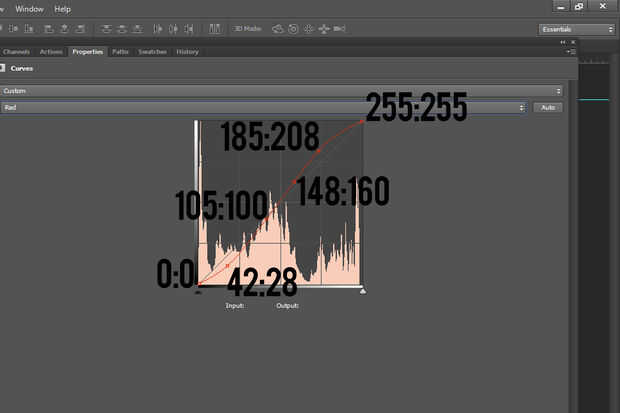Open the Window menu

click(29, 9)
